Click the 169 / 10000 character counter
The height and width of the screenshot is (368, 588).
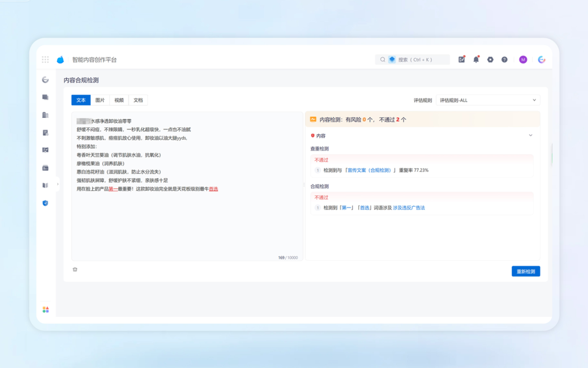pos(288,257)
